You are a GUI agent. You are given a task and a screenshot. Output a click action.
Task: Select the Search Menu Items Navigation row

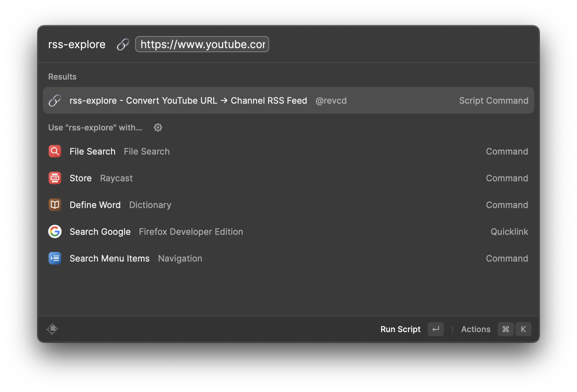click(288, 258)
